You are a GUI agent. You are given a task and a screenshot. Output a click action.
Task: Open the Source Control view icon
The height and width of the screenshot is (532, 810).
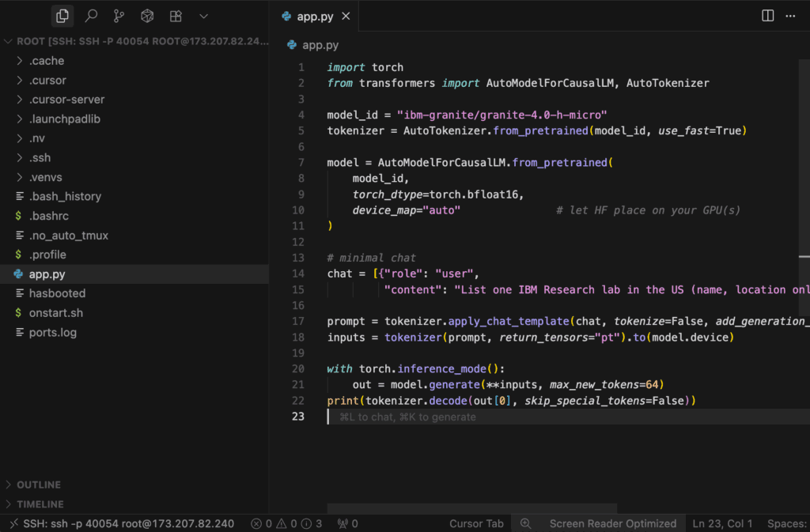click(119, 16)
